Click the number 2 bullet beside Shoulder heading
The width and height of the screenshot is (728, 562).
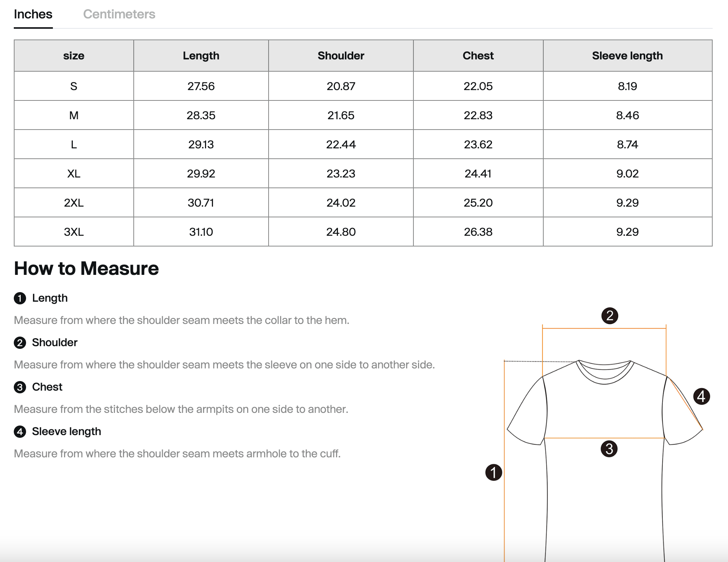point(20,343)
